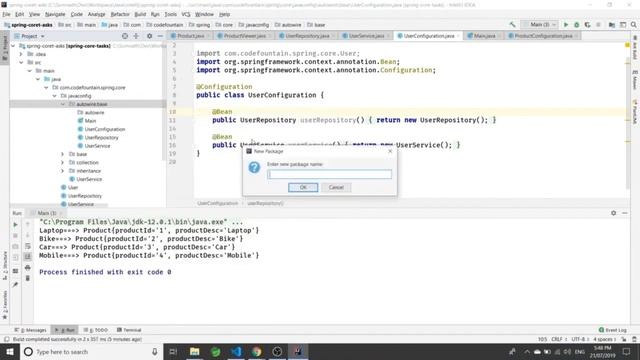640x360 pixels.
Task: Click the microphone icon in taskbar search
Action: click(155, 352)
